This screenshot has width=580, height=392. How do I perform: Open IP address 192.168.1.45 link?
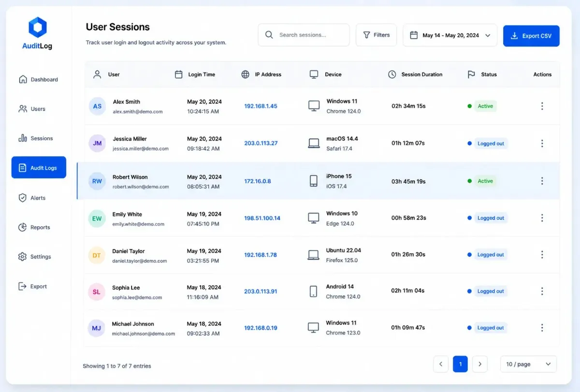[261, 106]
